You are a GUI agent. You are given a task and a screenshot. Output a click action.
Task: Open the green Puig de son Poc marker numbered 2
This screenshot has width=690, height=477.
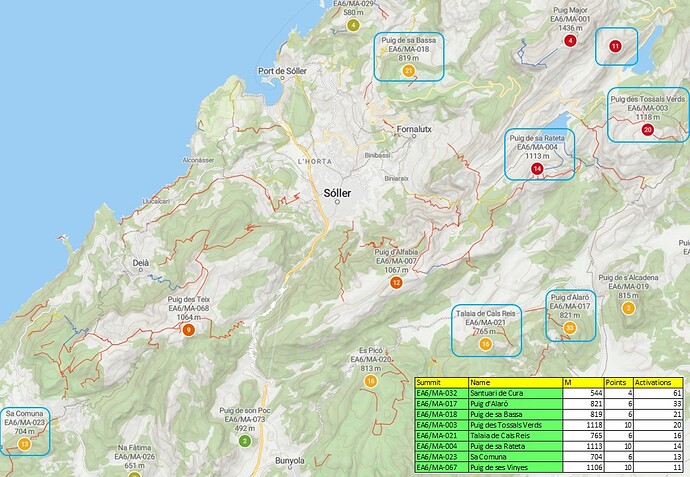[x=245, y=441]
